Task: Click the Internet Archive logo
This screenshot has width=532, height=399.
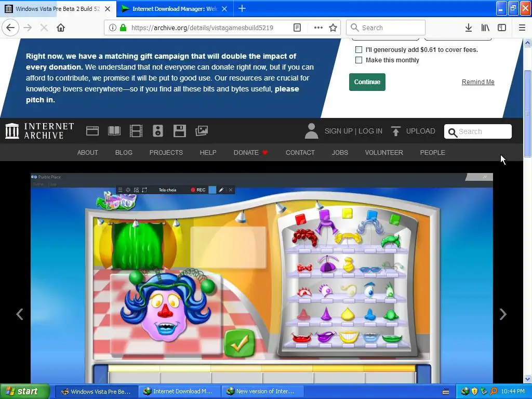Action: point(39,131)
